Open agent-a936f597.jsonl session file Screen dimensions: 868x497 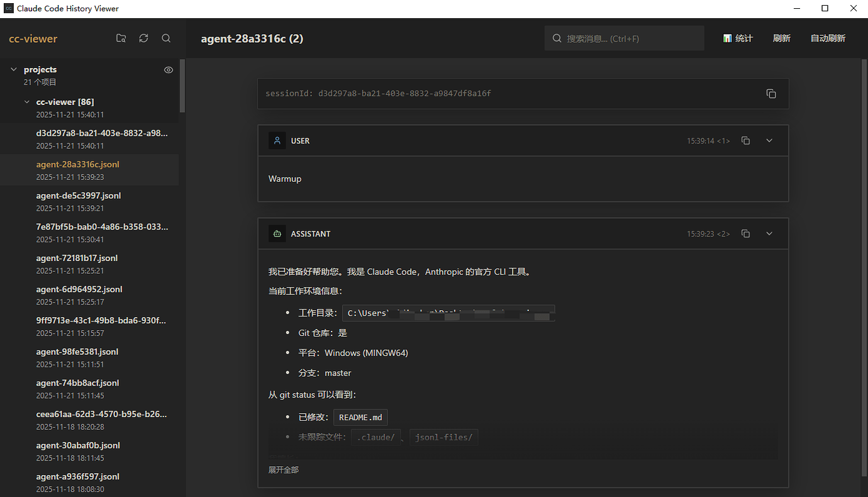pos(89,483)
